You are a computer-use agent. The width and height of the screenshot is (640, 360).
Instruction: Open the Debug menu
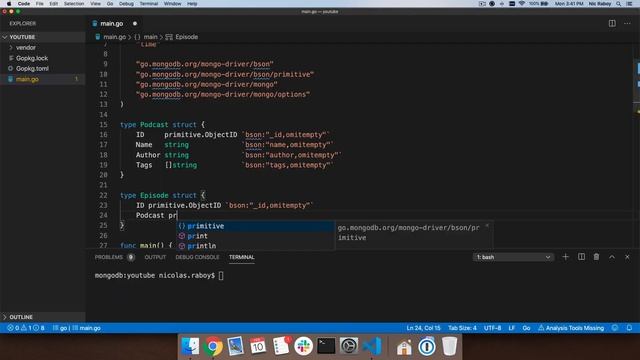[126, 4]
